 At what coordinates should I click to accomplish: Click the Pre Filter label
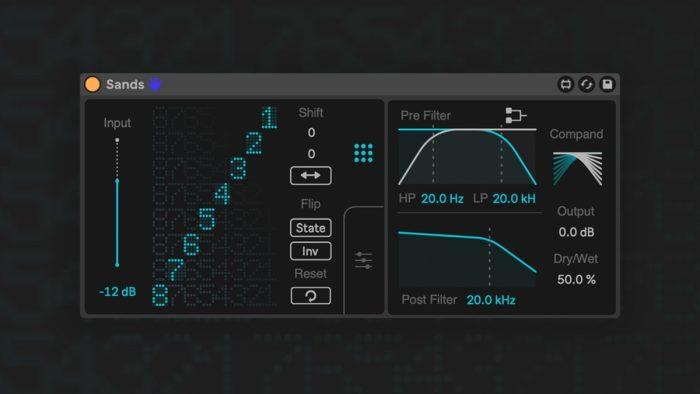tap(425, 116)
